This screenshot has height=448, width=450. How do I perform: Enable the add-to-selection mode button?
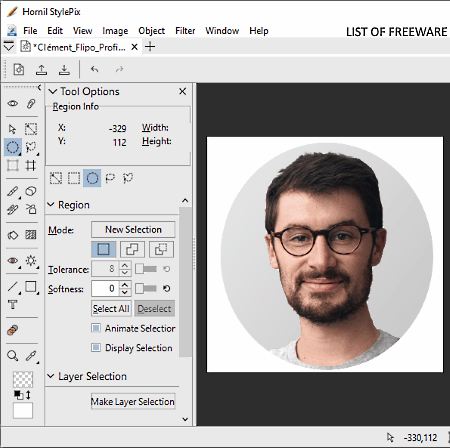coord(132,249)
